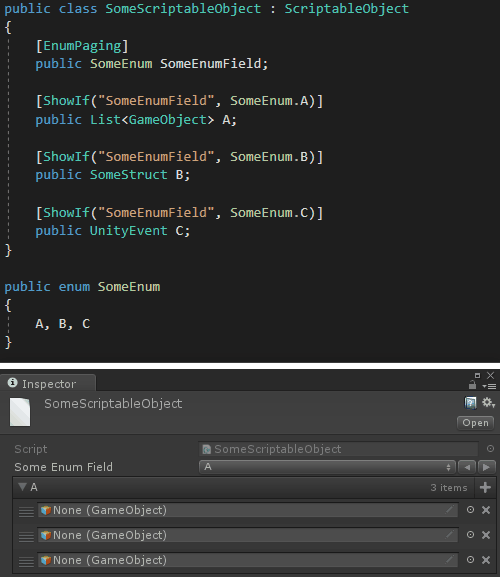Screen dimensions: 500x577
Task: Open the component settings gear menu
Action: point(489,402)
